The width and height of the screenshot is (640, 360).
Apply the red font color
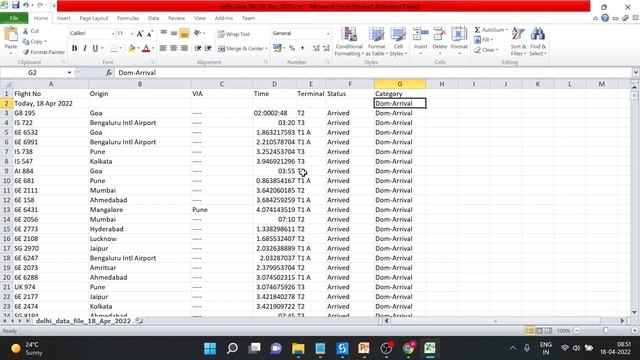tap(146, 49)
